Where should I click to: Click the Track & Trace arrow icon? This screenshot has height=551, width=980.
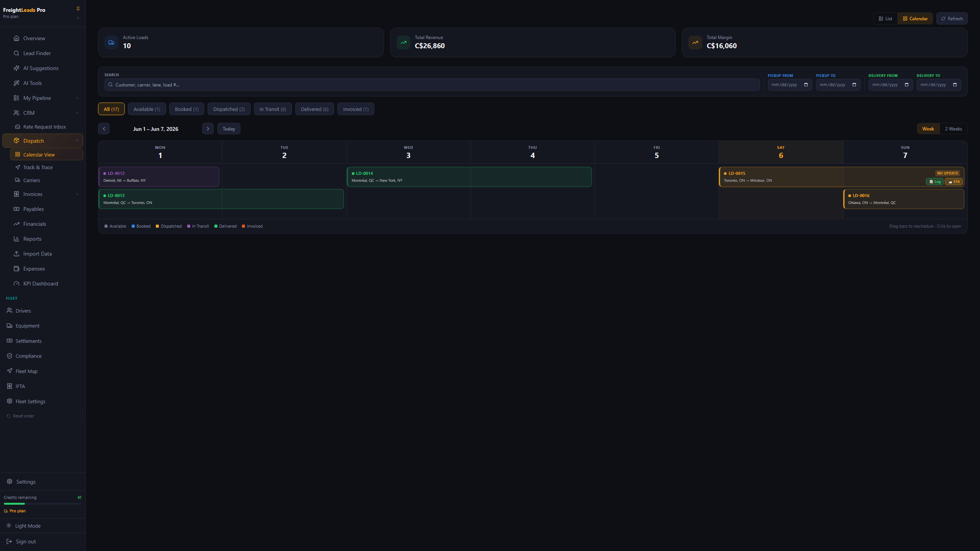[18, 167]
